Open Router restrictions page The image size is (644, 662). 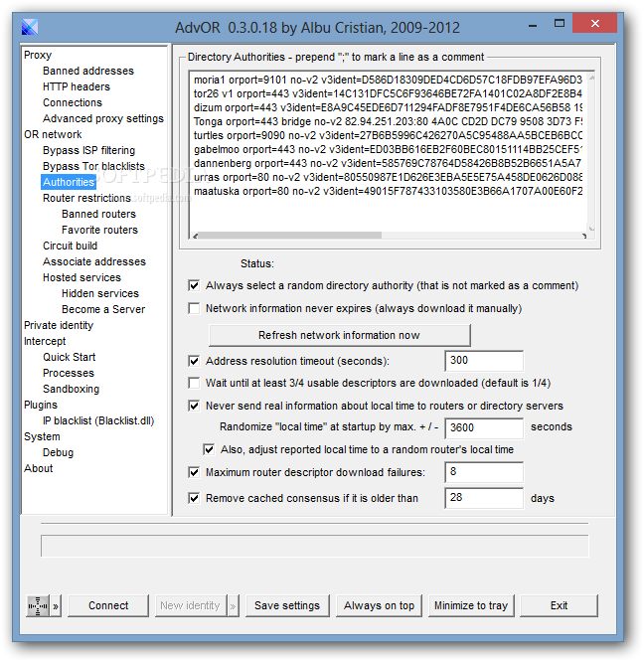86,198
